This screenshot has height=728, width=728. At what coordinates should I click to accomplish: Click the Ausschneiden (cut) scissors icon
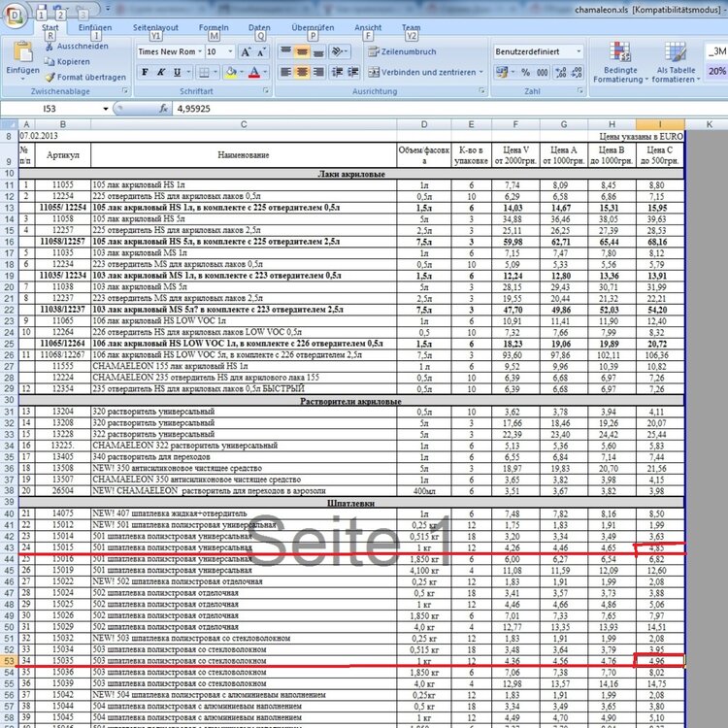pos(49,46)
